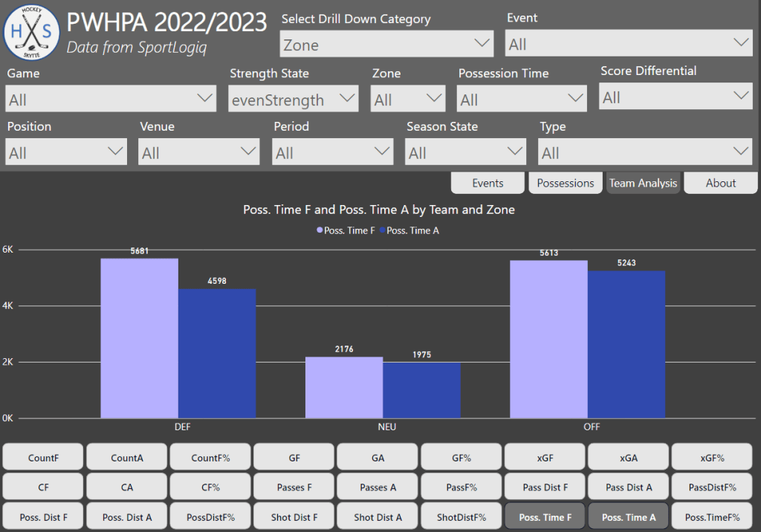Open the Select Drill Down Category dropdown
The width and height of the screenshot is (761, 532).
click(x=386, y=45)
